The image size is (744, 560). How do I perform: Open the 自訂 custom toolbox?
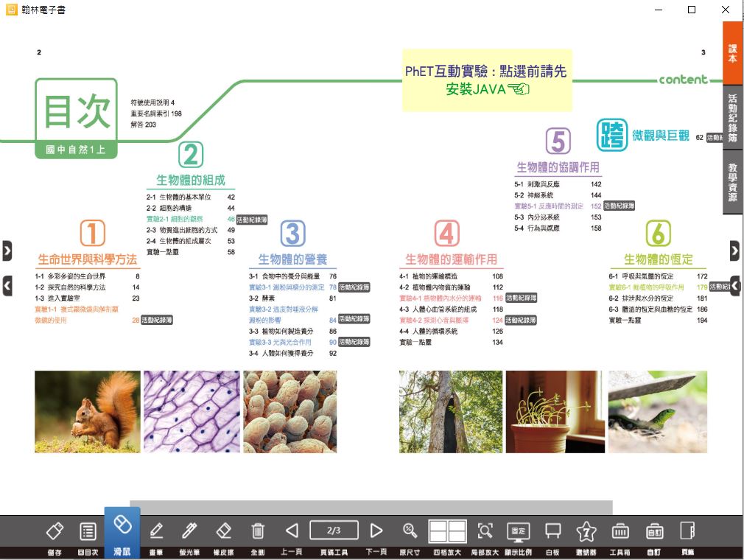coord(654,538)
